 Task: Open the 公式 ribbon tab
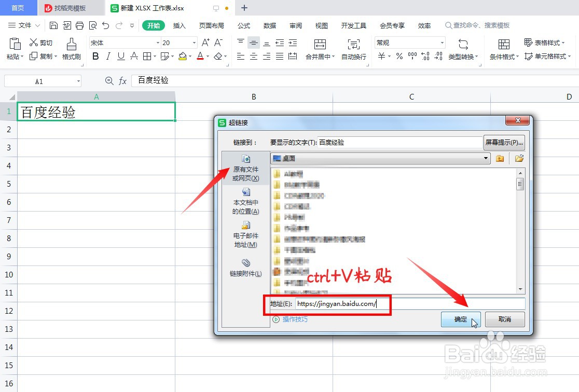[x=244, y=25]
